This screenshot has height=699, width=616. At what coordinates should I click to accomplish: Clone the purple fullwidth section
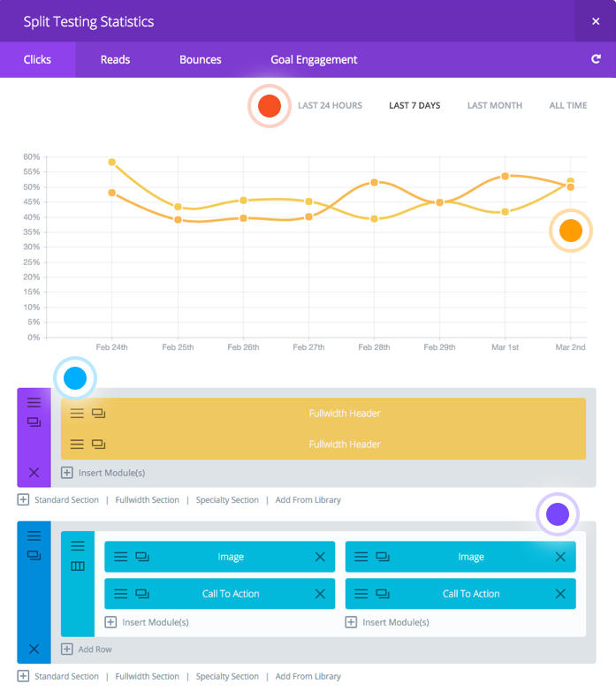[34, 422]
